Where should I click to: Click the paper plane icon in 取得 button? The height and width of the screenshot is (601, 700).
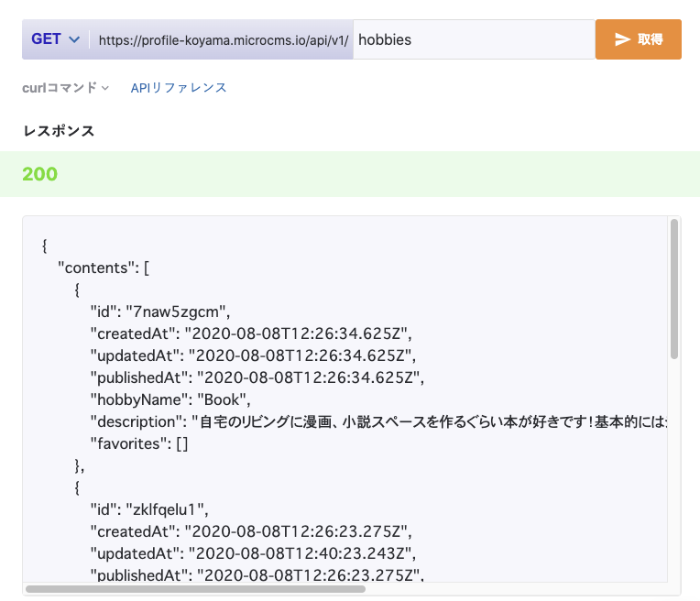(622, 39)
